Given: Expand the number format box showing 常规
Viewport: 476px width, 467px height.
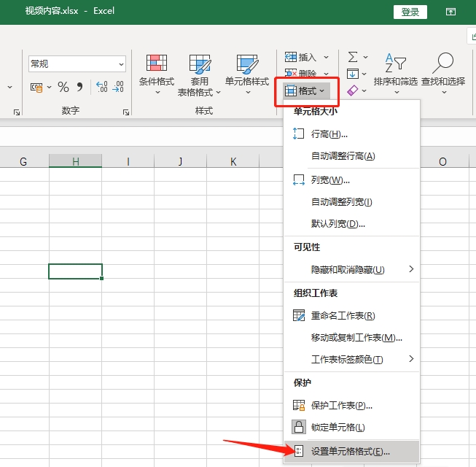Looking at the screenshot, I should pos(120,64).
